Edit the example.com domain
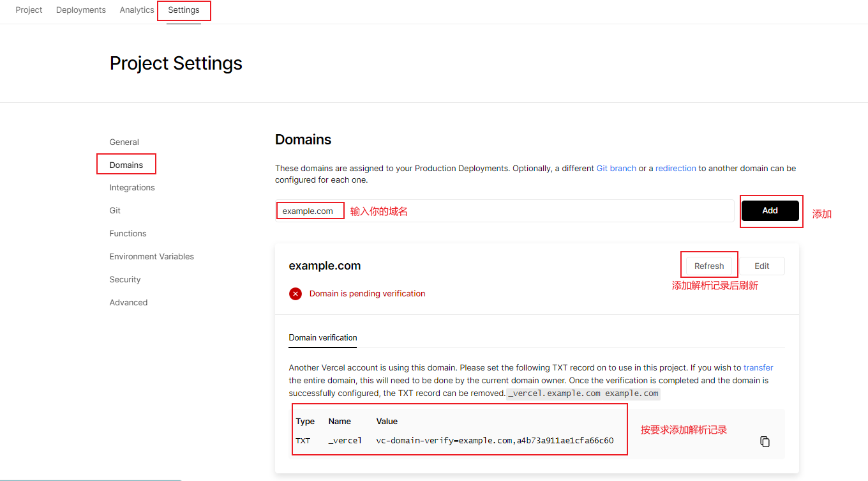 pyautogui.click(x=761, y=266)
